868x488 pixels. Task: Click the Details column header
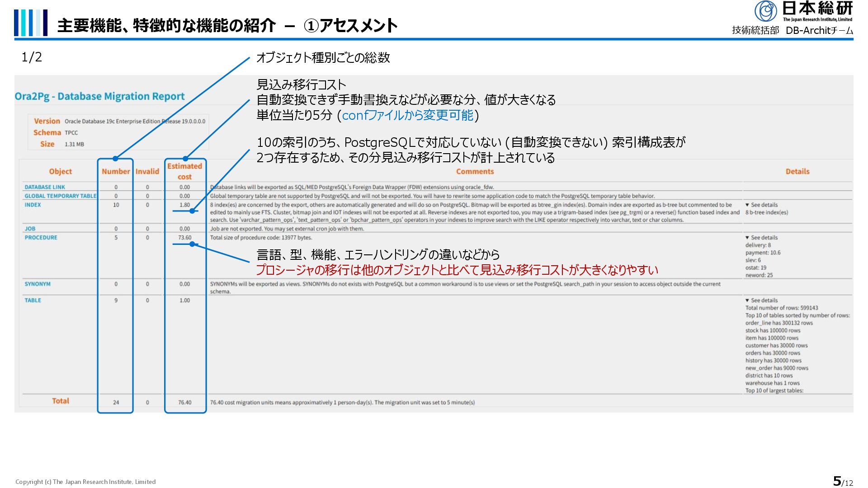(x=797, y=172)
